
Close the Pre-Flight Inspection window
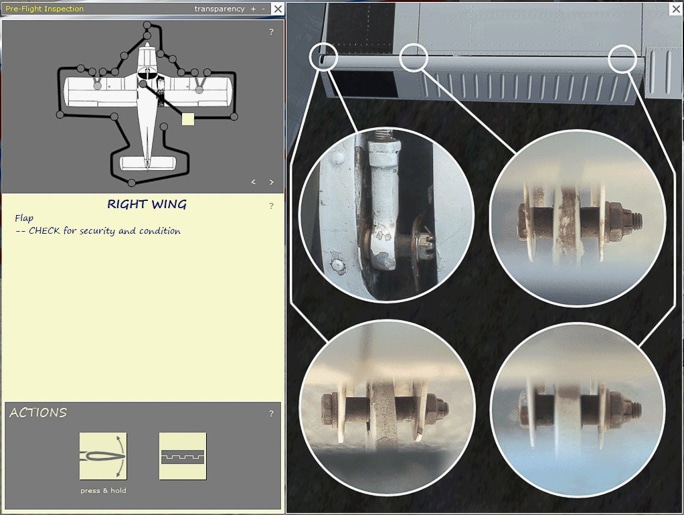click(x=278, y=9)
